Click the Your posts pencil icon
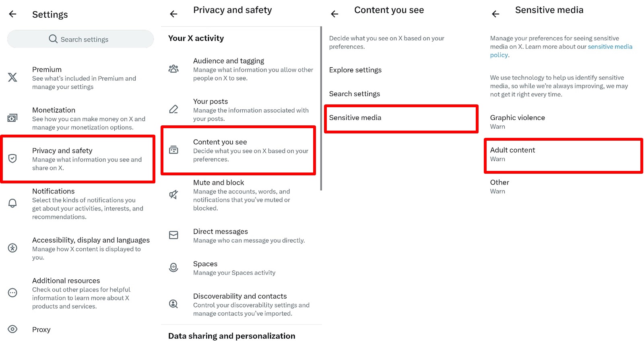Viewport: 644px width, 341px height. (x=173, y=109)
